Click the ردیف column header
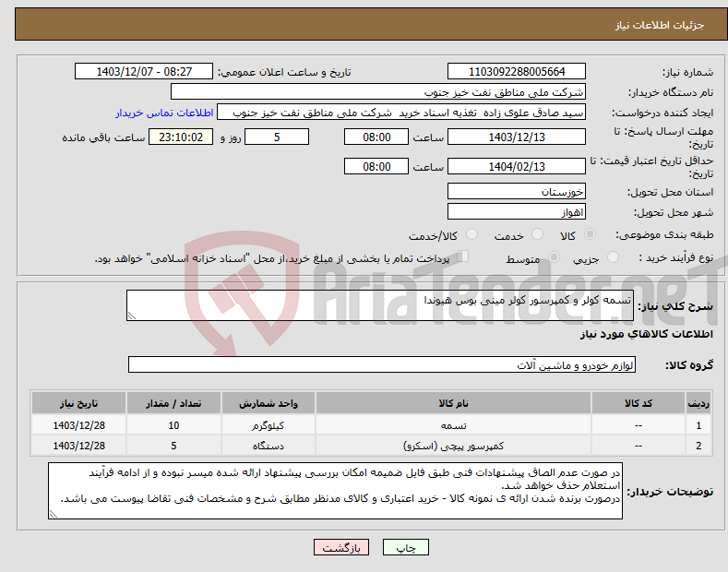This screenshot has height=572, width=728. point(698,403)
